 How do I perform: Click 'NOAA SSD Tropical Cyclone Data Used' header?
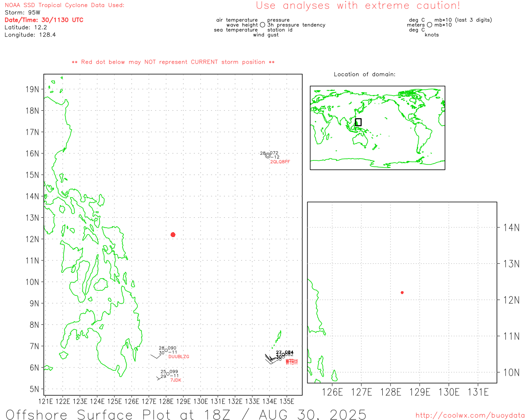tap(64, 5)
